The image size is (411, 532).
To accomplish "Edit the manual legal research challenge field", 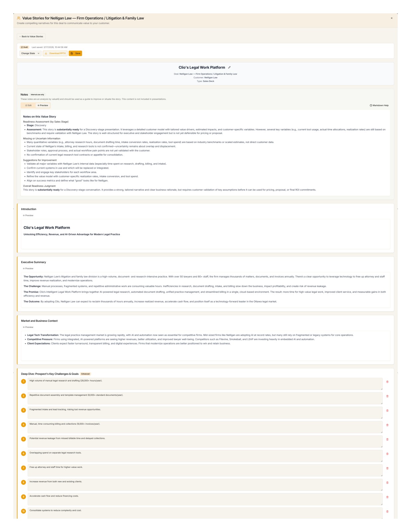I will click(205, 384).
